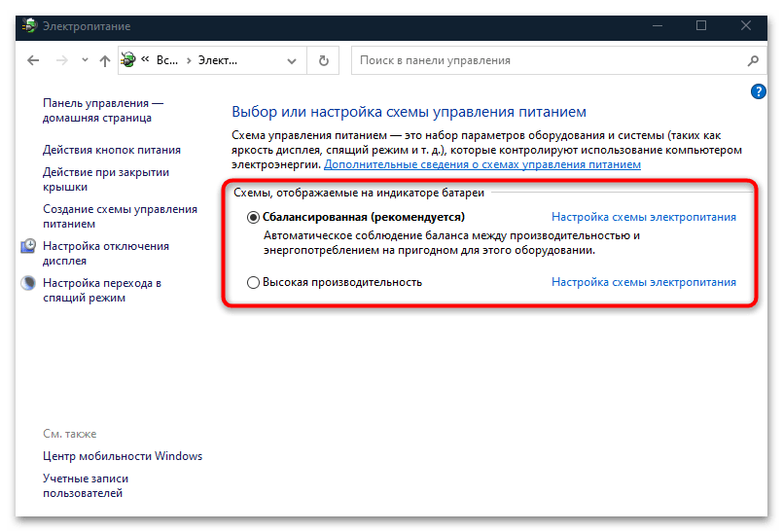Click the Все breadcrumb segment in the address bar
Screen dimensions: 783x532
click(167, 60)
